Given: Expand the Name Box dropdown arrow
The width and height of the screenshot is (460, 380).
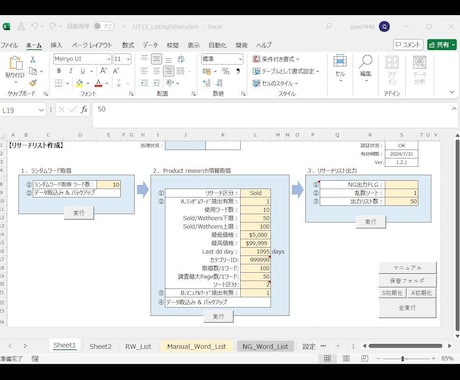Looking at the screenshot, I should 41,110.
